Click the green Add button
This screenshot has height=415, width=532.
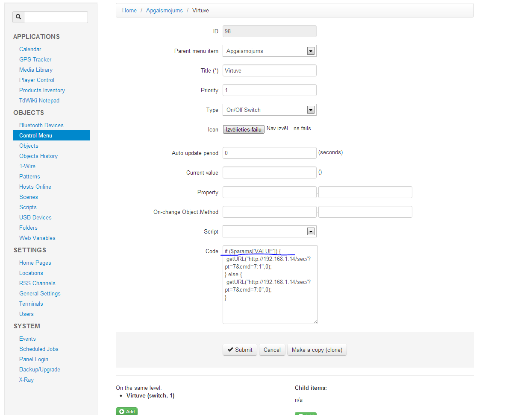126,411
